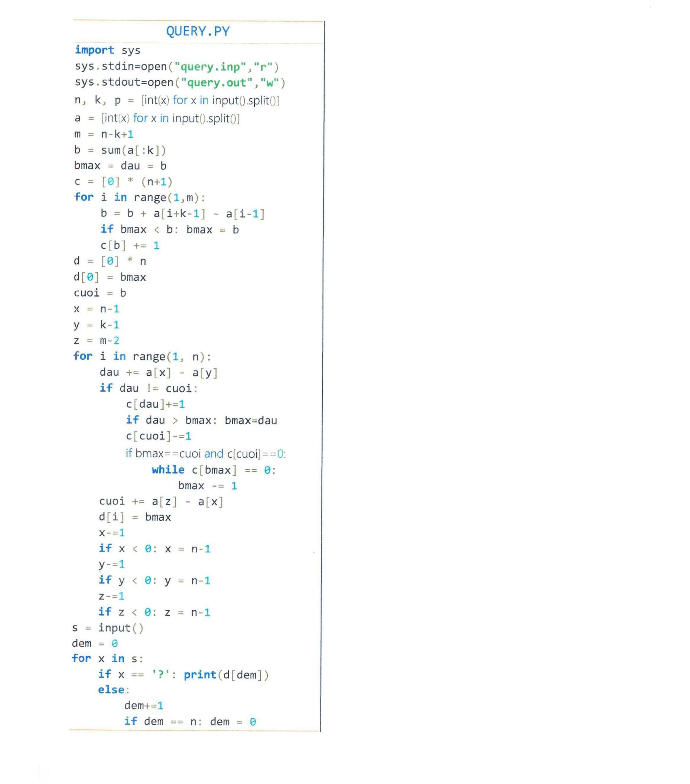
Task: Select the line 'if bmax==cuoi and c[cuoi]==0:'
Action: point(206,453)
